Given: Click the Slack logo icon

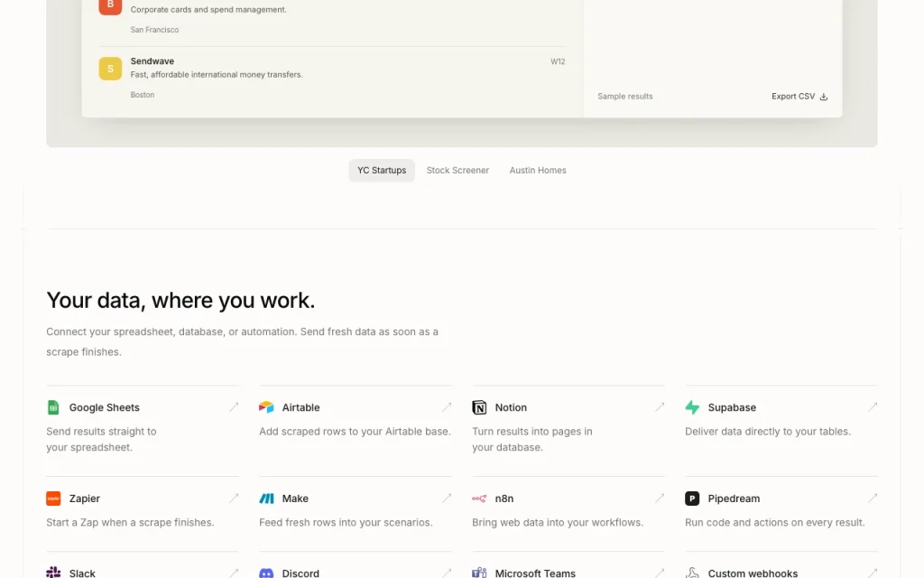Looking at the screenshot, I should point(53,573).
